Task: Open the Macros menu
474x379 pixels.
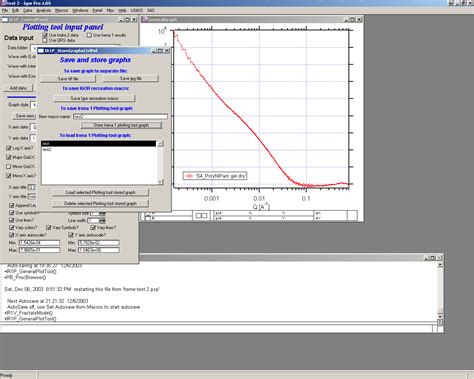Action: [61, 11]
